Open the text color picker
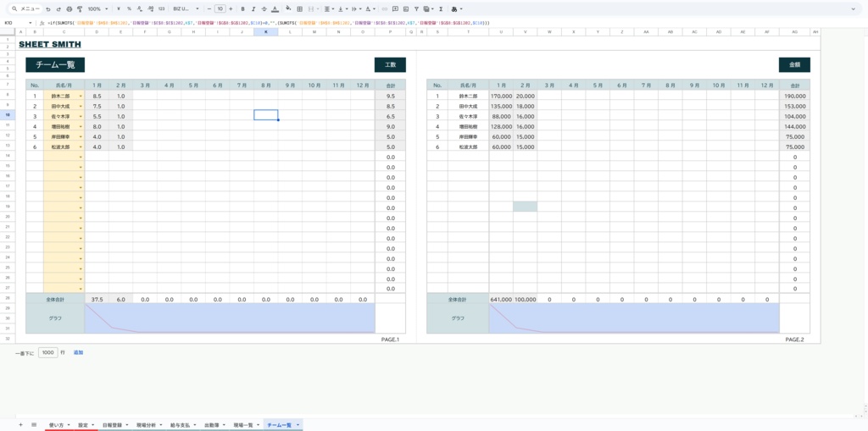Viewport: 868px width, 431px height. point(275,9)
